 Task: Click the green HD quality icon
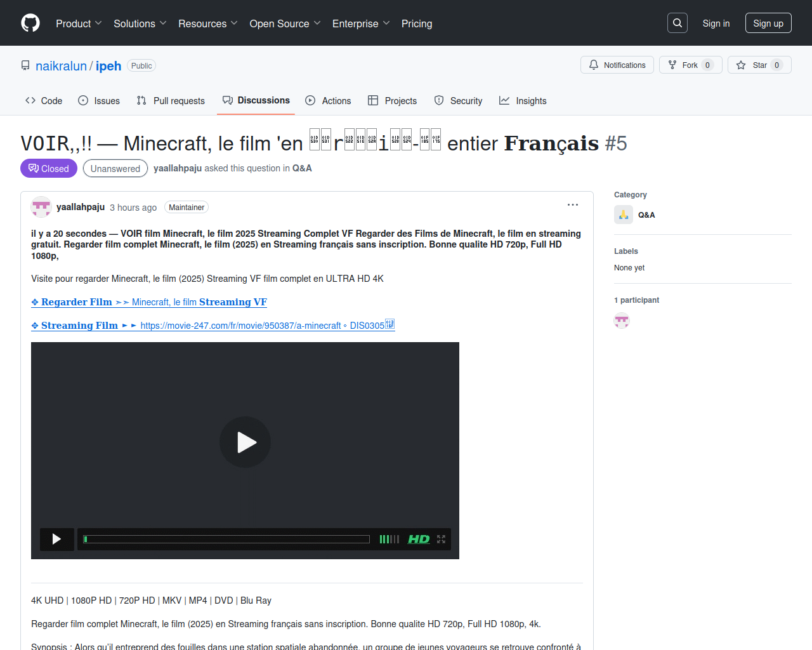(419, 539)
